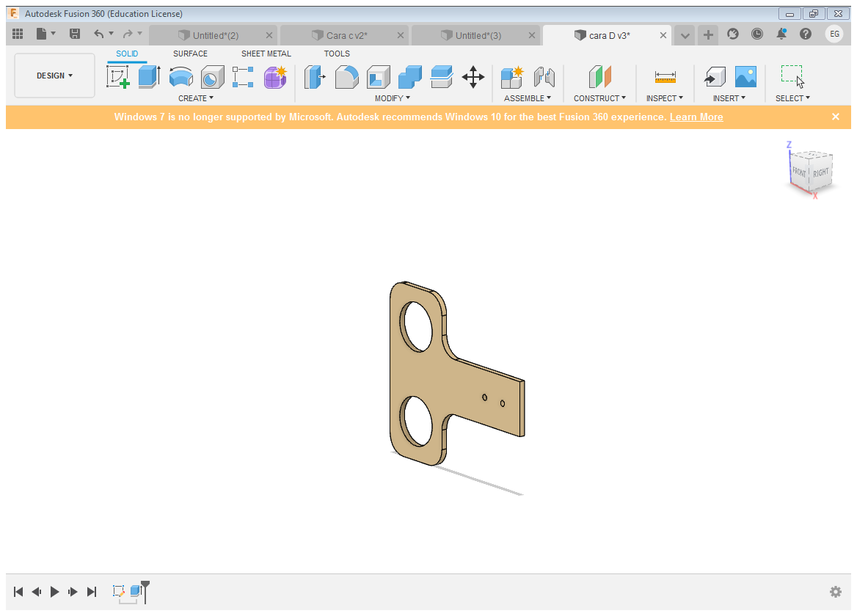Select the Offset Face tool
The image size is (857, 616).
click(442, 77)
